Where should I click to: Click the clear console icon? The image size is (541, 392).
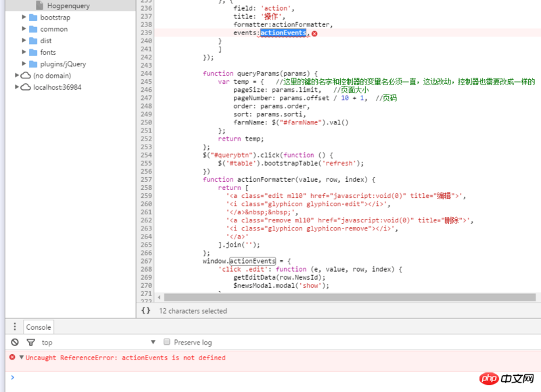14,343
